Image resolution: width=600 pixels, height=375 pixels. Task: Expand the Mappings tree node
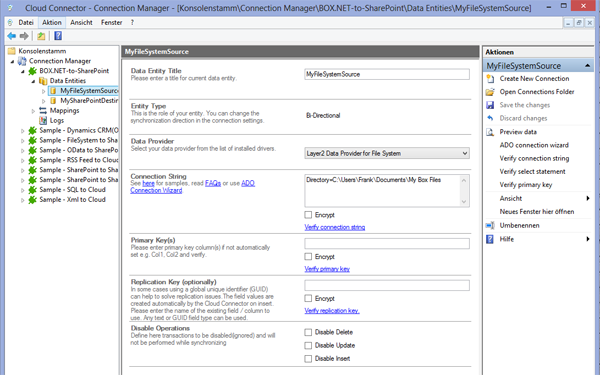pos(33,111)
